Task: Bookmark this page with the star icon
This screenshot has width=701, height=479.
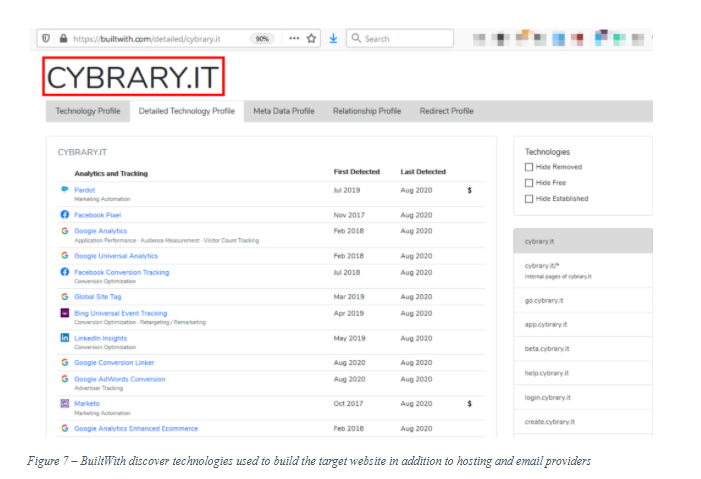Action: click(311, 38)
